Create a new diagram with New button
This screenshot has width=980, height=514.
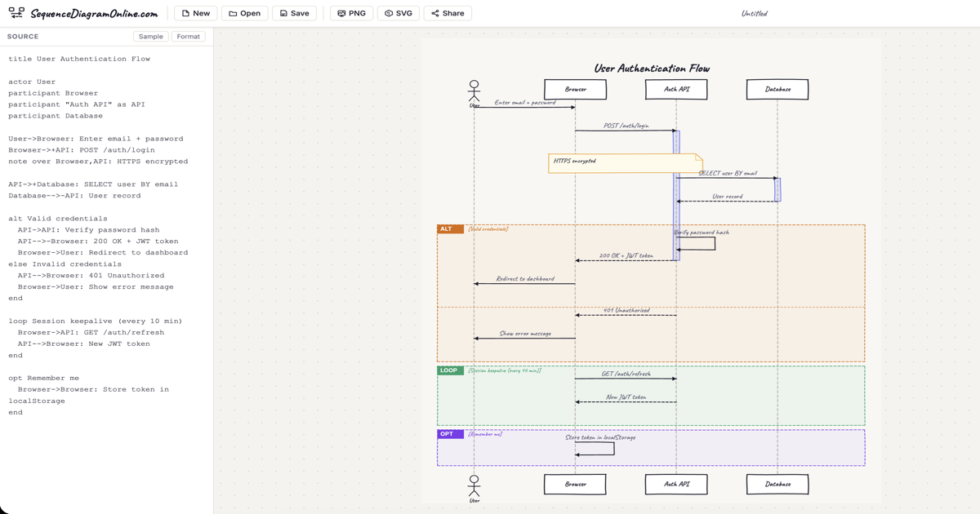(x=195, y=13)
